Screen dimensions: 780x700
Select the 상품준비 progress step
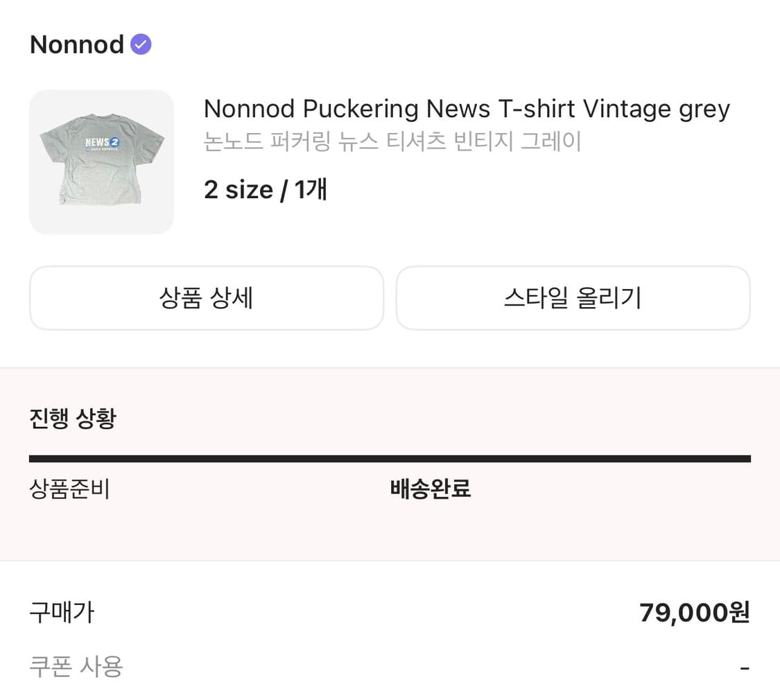69,489
